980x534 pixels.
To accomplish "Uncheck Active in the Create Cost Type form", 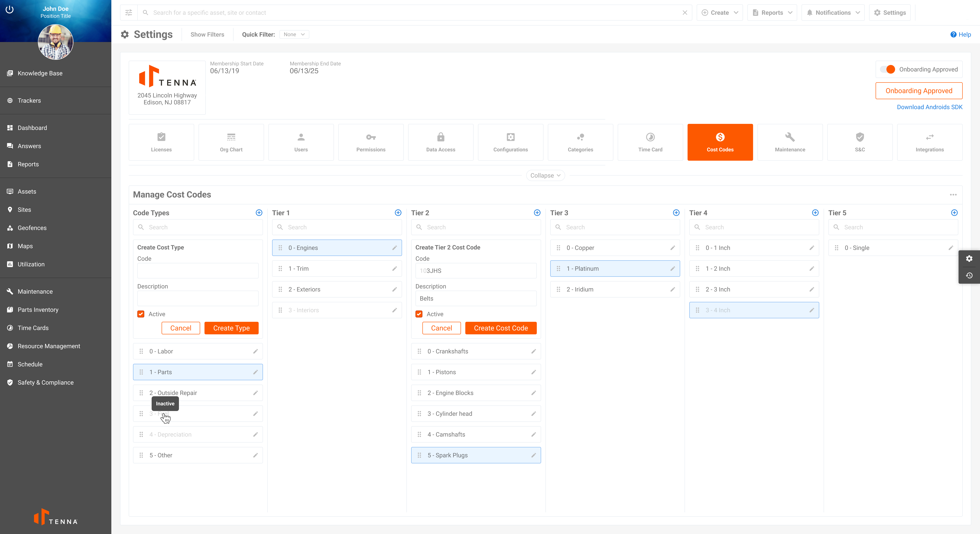I will pyautogui.click(x=141, y=314).
